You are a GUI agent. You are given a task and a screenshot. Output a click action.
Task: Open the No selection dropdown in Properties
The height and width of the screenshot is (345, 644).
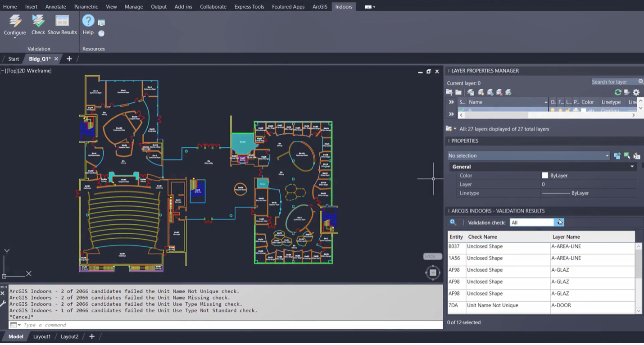coord(606,155)
